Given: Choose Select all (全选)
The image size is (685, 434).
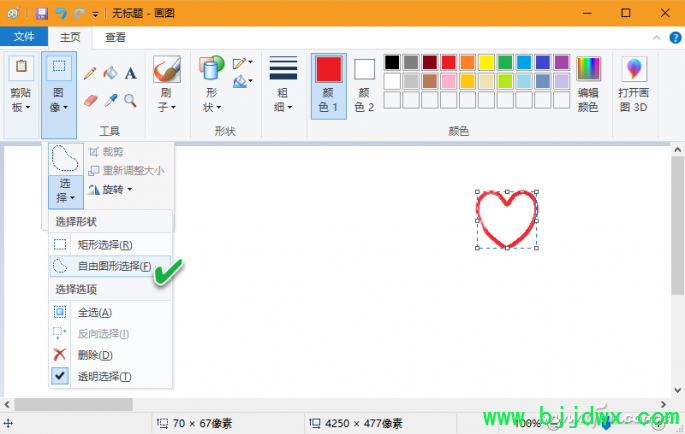Looking at the screenshot, I should coord(111,312).
